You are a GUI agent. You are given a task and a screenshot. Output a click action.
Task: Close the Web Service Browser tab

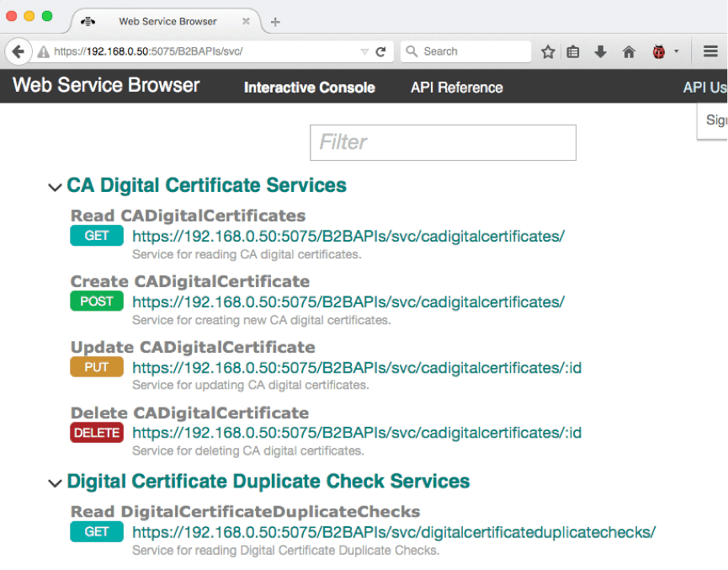coord(246,21)
